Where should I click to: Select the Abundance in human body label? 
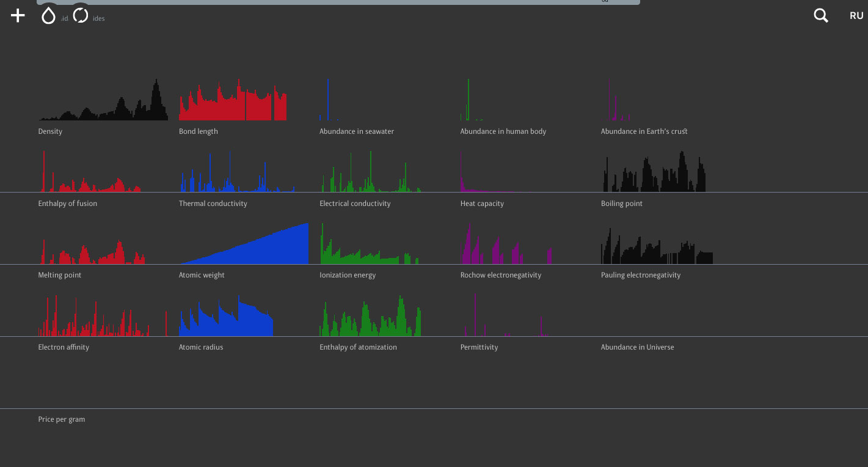click(x=503, y=131)
